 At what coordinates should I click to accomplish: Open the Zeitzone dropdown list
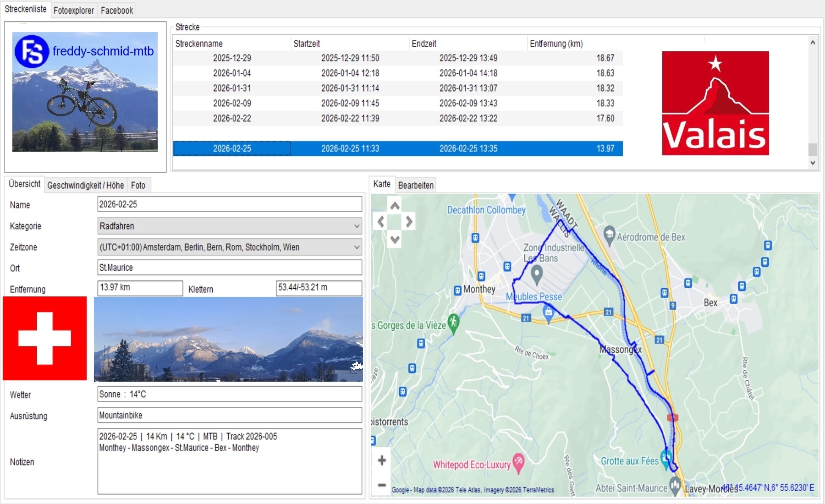coord(230,247)
